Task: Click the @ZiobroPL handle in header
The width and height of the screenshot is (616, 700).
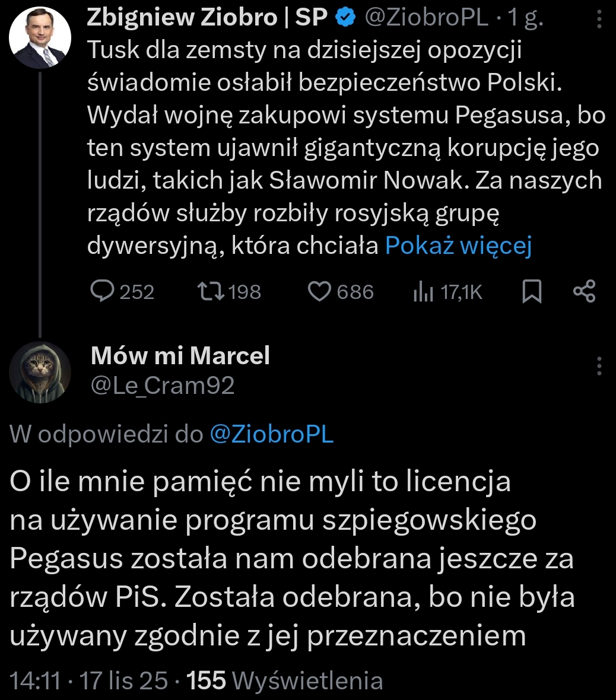Action: [x=426, y=19]
